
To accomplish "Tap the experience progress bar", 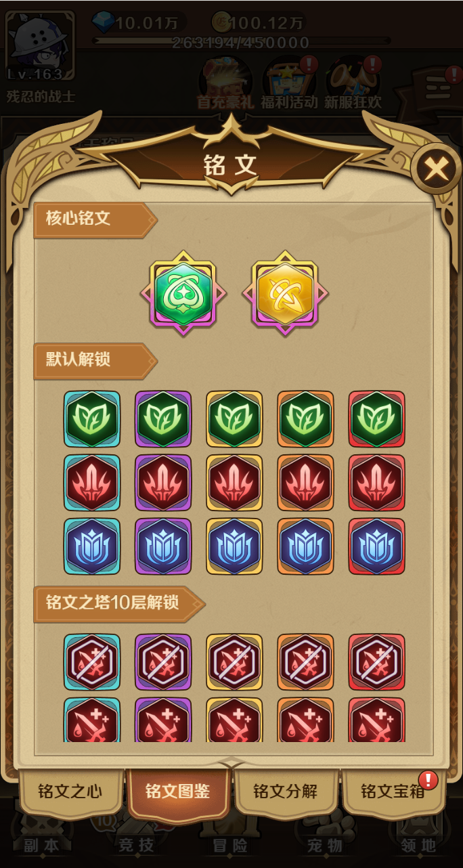I will click(242, 41).
